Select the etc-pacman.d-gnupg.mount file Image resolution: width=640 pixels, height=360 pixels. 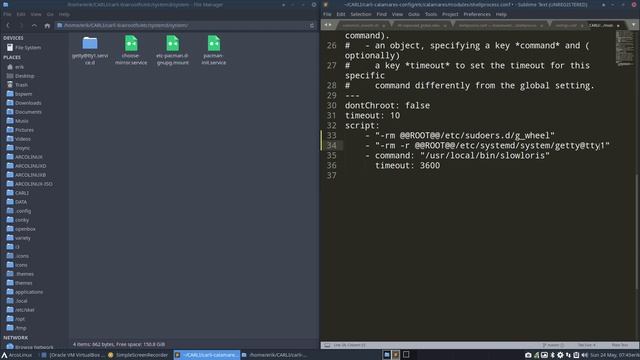[172, 51]
